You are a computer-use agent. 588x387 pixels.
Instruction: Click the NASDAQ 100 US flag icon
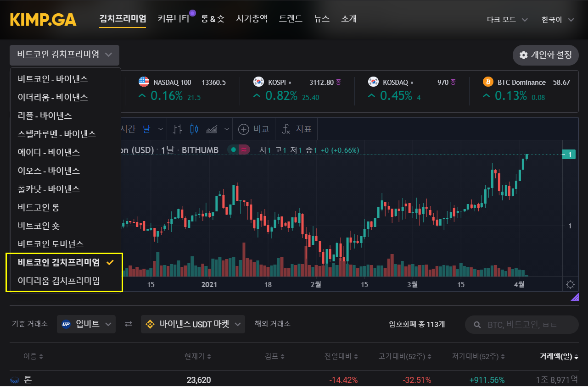tap(144, 82)
